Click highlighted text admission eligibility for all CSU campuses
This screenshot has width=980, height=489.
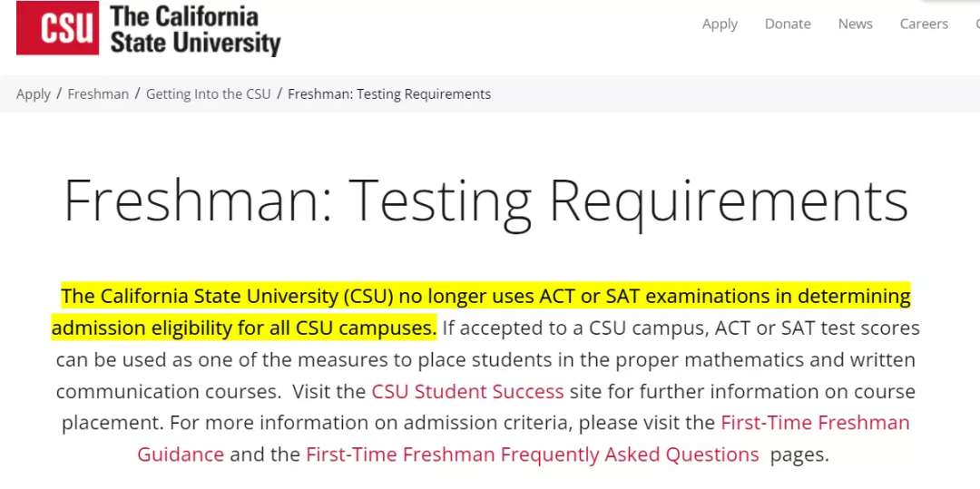click(243, 328)
